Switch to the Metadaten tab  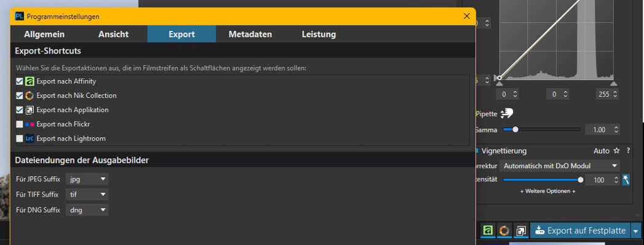tap(250, 34)
